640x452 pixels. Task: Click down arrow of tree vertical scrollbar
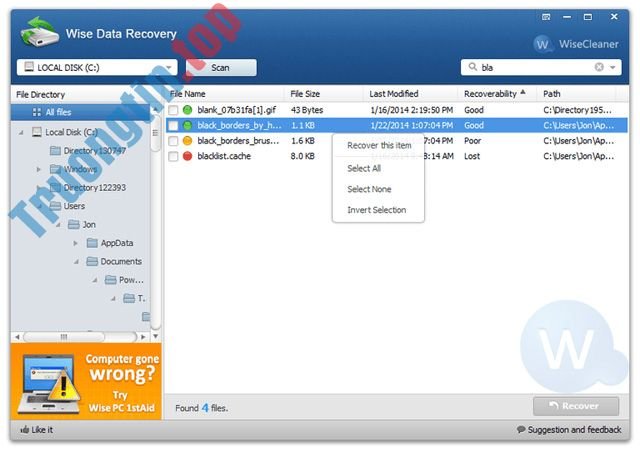pos(156,336)
